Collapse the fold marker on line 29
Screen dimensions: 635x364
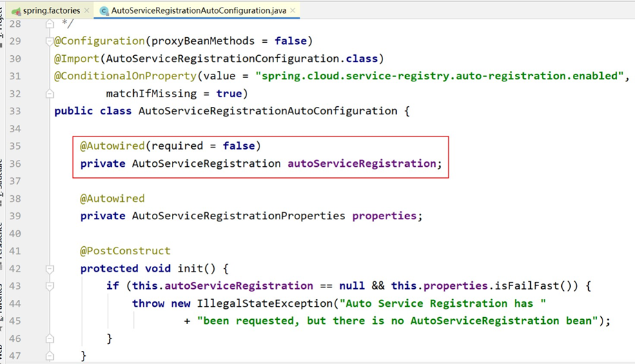coord(50,41)
